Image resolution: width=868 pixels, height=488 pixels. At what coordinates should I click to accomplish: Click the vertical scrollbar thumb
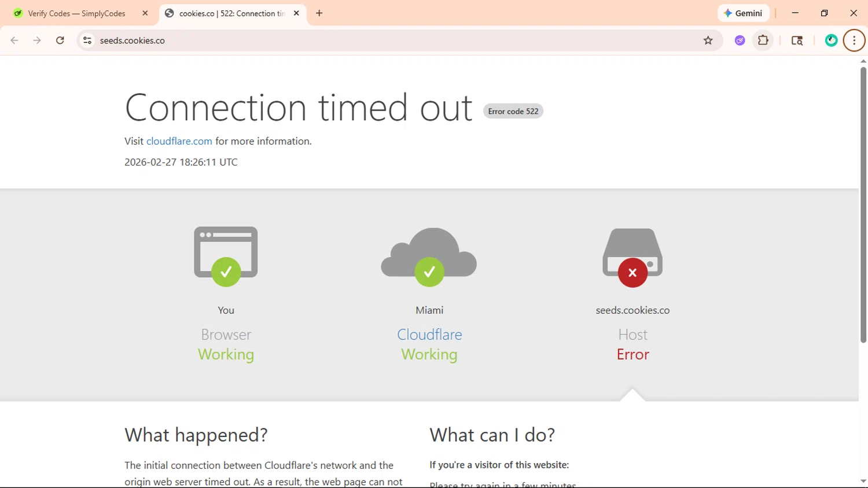(x=863, y=204)
